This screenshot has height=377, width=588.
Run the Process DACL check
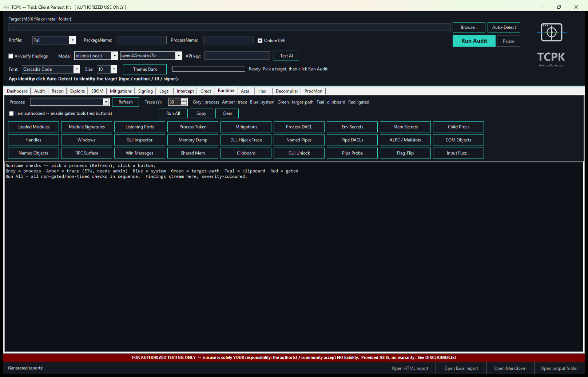[x=299, y=127]
